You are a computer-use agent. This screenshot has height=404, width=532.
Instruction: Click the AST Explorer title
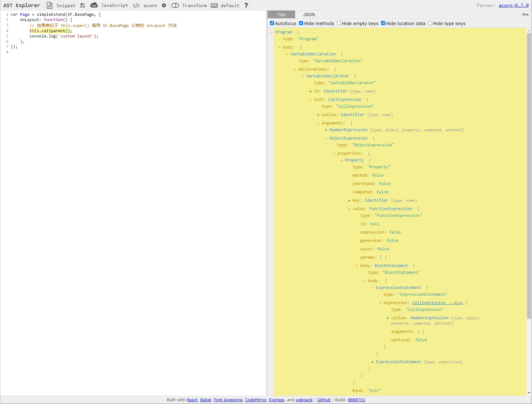tap(22, 5)
